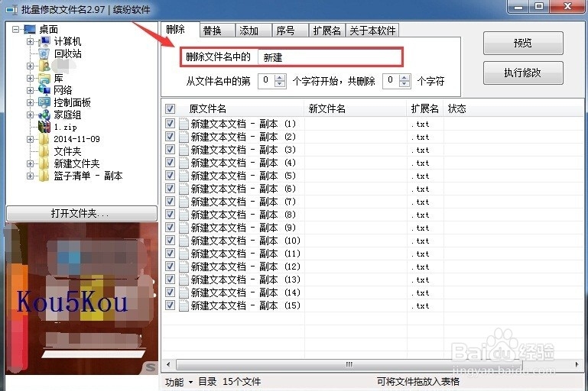Expand the 库 tree node
Screen dimensions: 588x391
30,78
